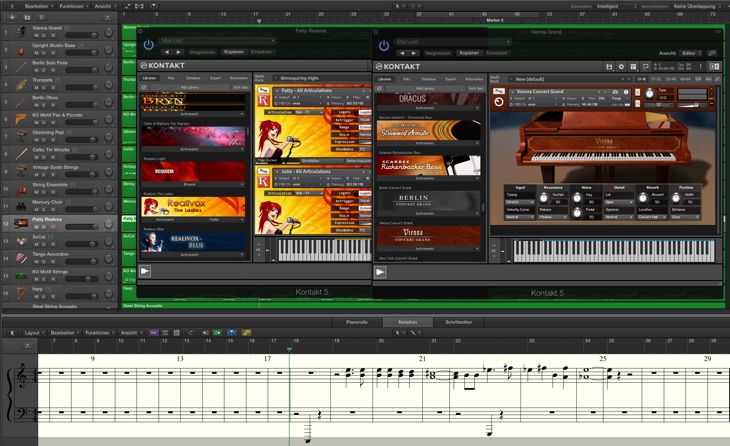Screen dimensions: 730x446
Task: Click plugin link chain icon in Vienna Grand window
Action: pyautogui.click(x=712, y=53)
